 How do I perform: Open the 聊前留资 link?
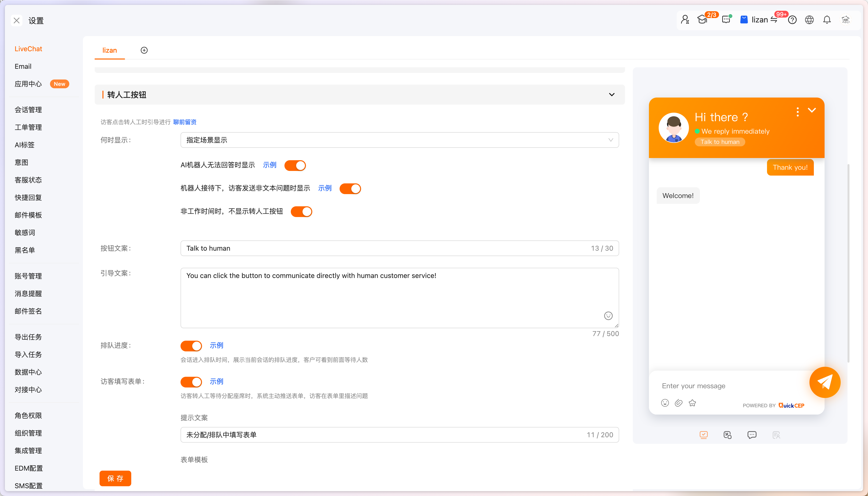[x=185, y=122]
